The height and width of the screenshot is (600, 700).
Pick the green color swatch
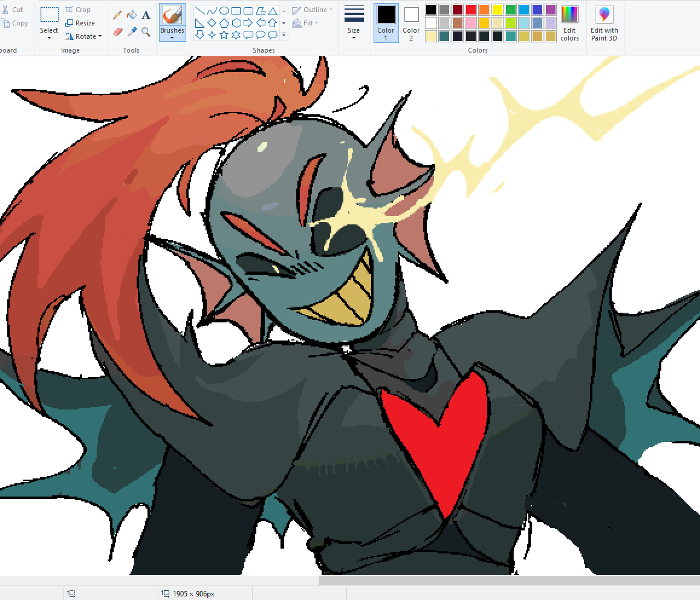(x=511, y=10)
